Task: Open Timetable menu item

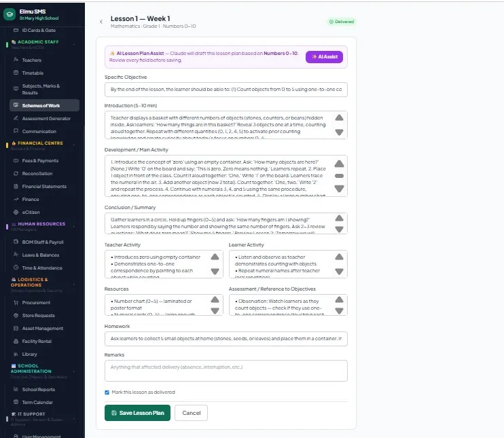Action: point(44,73)
